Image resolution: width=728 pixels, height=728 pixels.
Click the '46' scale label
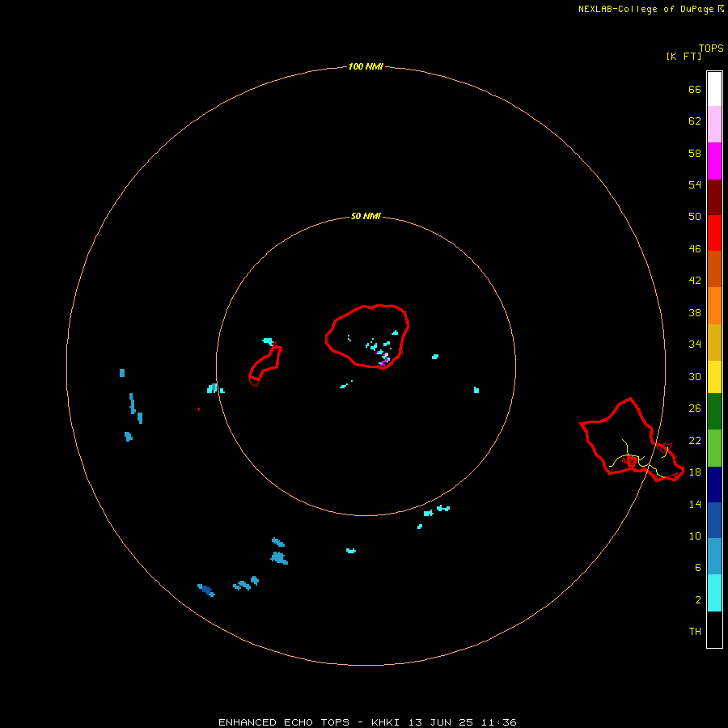click(695, 249)
